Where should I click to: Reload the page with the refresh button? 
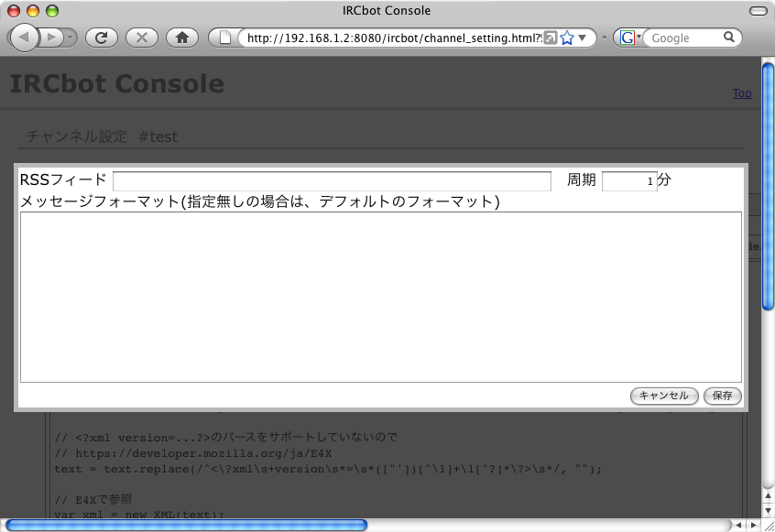click(x=102, y=38)
